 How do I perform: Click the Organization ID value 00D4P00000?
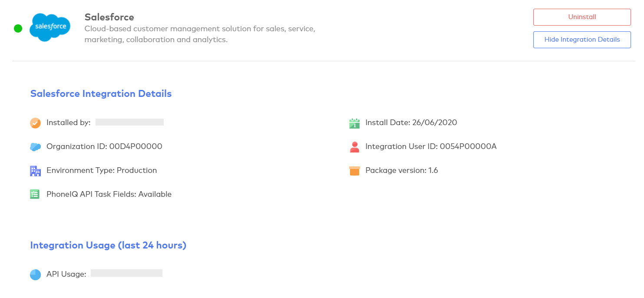click(135, 146)
